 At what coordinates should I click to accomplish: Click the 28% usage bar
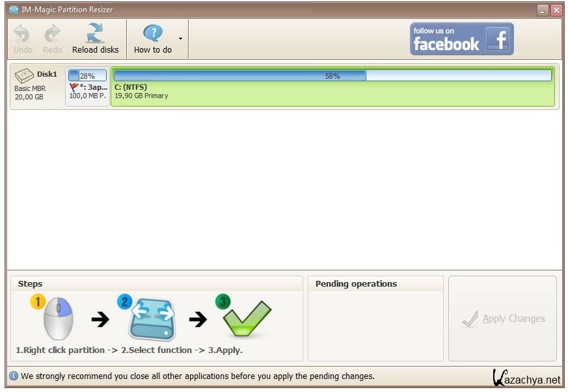tap(87, 76)
